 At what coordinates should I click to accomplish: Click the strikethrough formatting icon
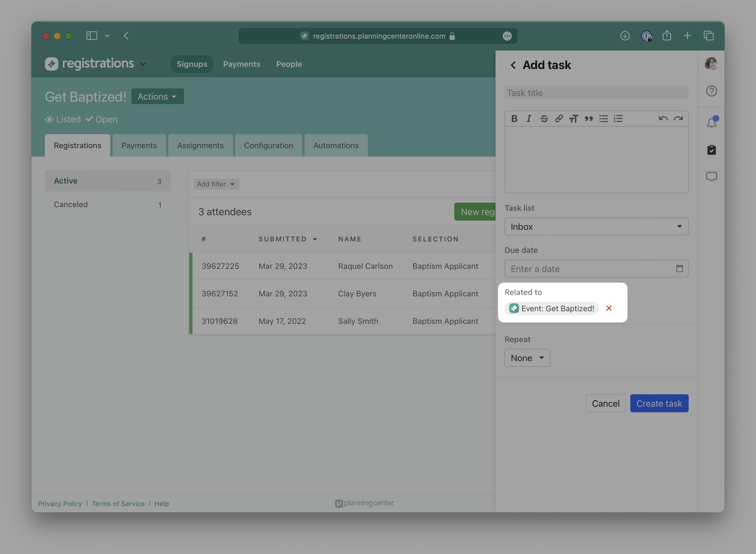(544, 119)
